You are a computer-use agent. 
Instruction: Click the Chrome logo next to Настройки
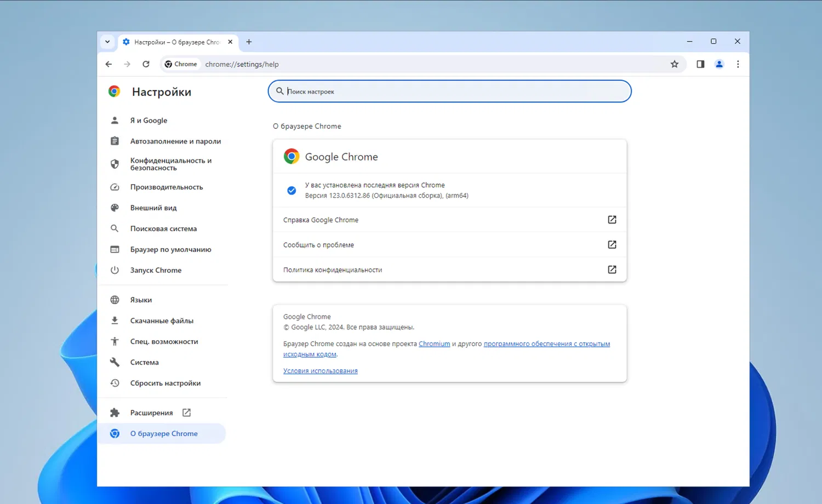tap(114, 91)
